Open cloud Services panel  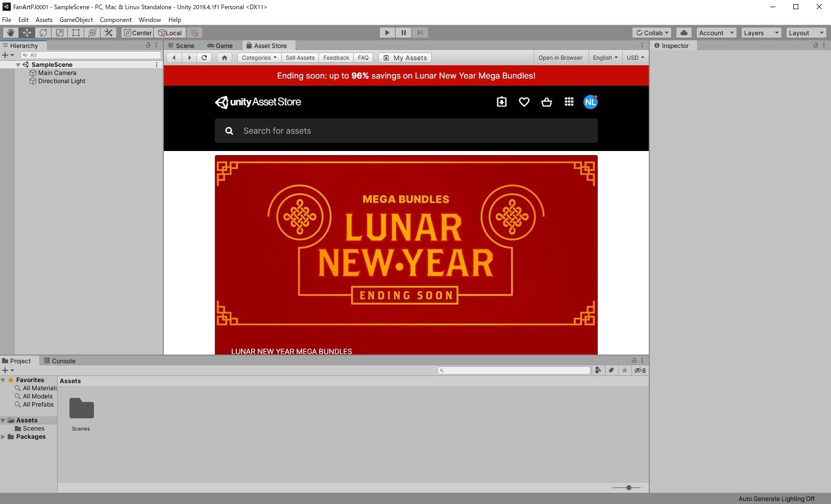click(684, 33)
